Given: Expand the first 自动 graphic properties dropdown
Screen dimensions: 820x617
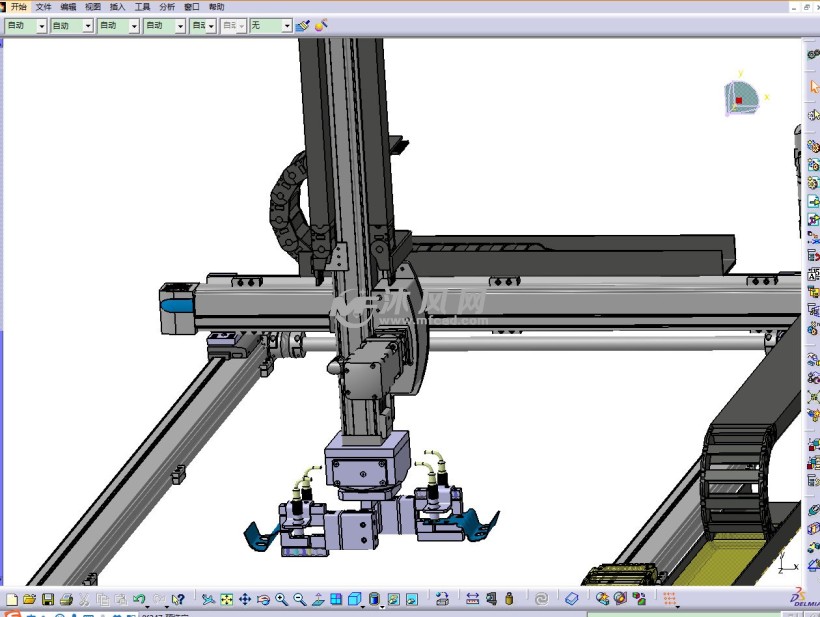Looking at the screenshot, I should click(41, 26).
